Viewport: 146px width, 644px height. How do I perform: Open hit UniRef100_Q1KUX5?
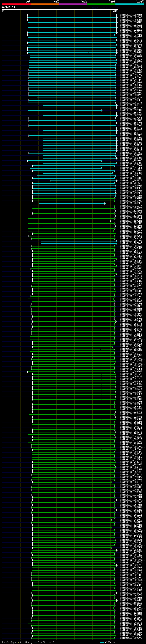(131, 25)
